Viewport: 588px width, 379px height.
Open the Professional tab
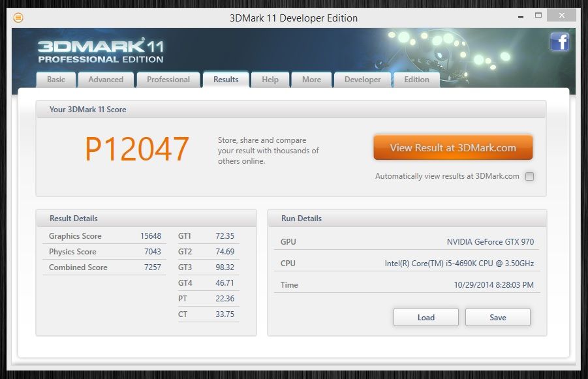coord(168,80)
